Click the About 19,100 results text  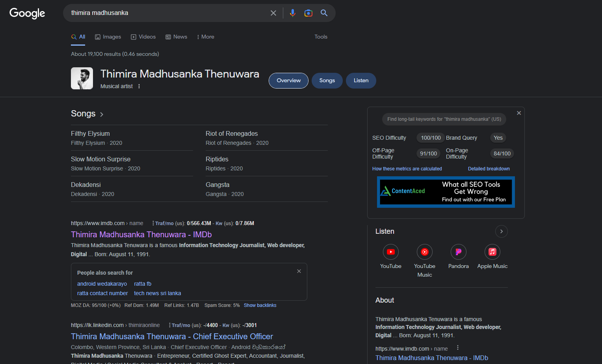(115, 54)
